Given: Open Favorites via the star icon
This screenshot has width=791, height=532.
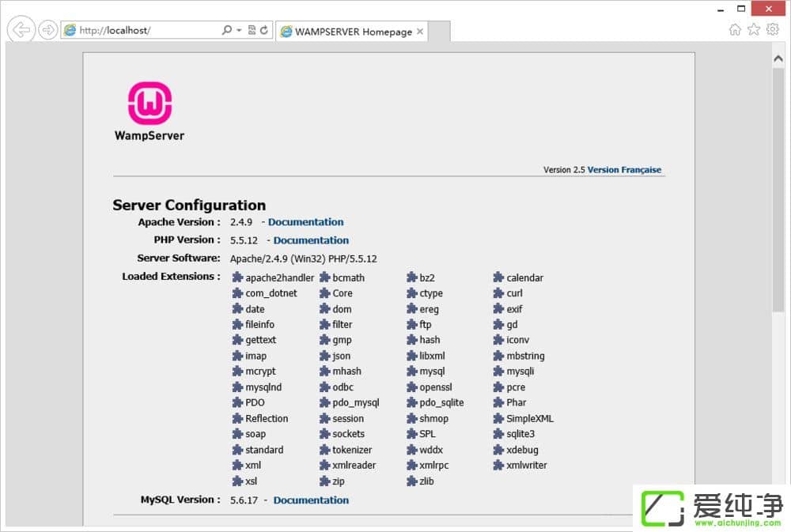Looking at the screenshot, I should pyautogui.click(x=755, y=28).
